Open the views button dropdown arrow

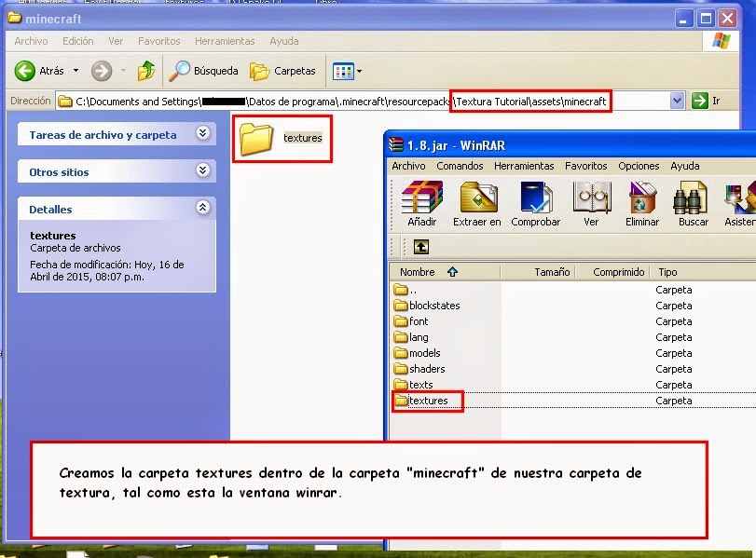point(359,72)
